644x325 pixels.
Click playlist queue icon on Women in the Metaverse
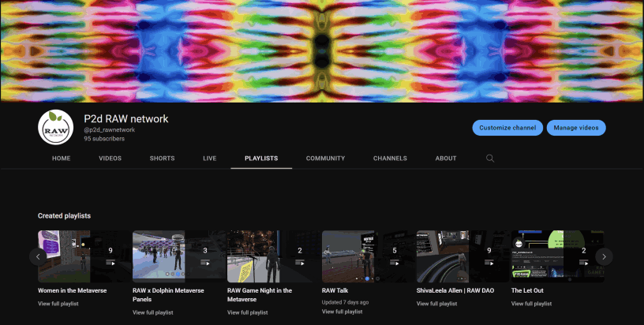coord(110,263)
